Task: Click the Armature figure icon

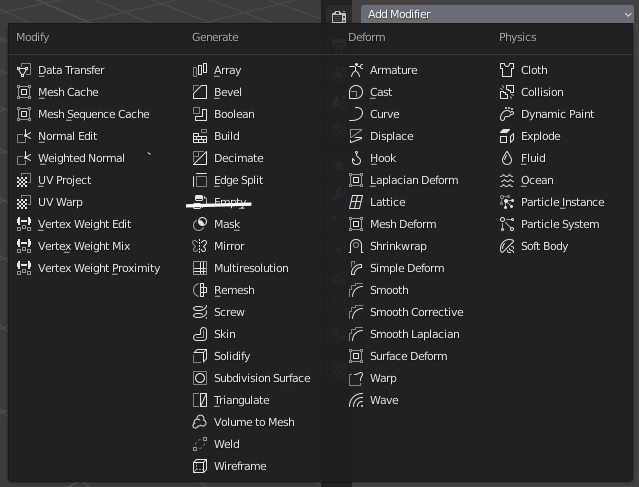Action: pos(356,70)
